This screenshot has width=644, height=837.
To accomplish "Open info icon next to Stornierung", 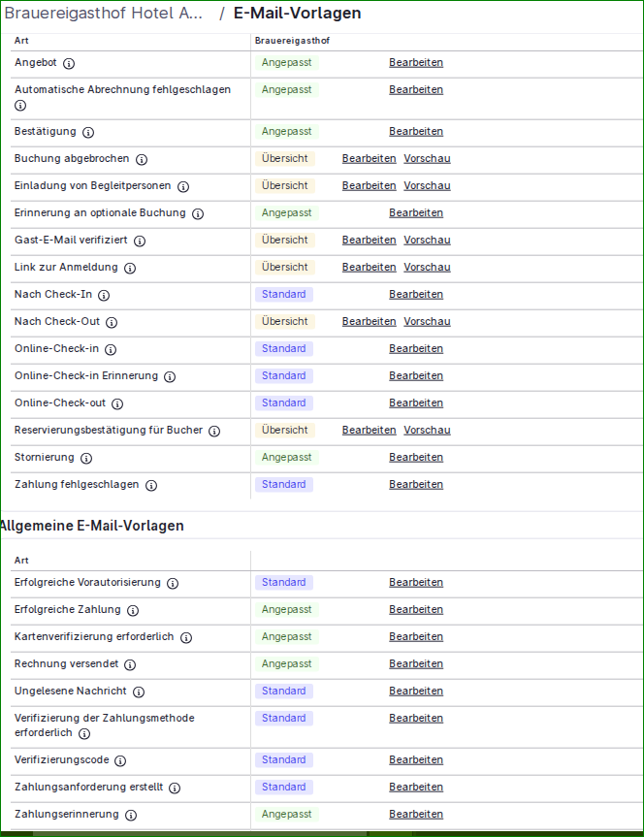I will coord(86,459).
